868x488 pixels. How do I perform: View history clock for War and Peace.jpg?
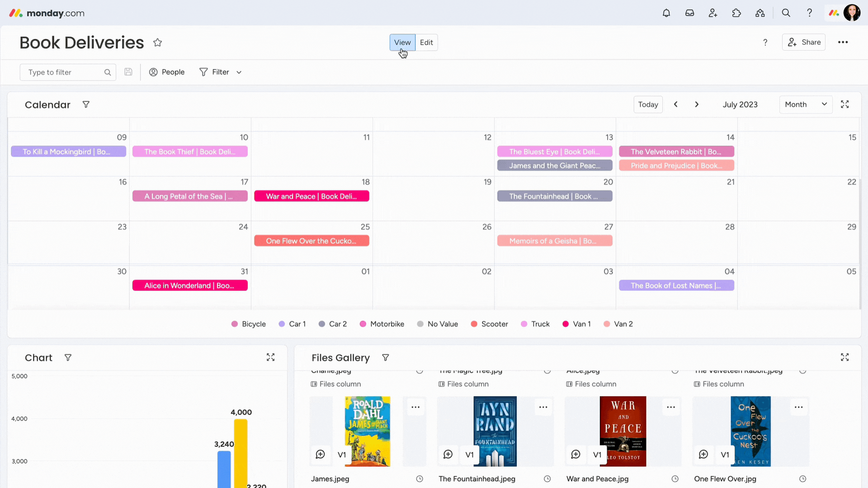point(675,479)
